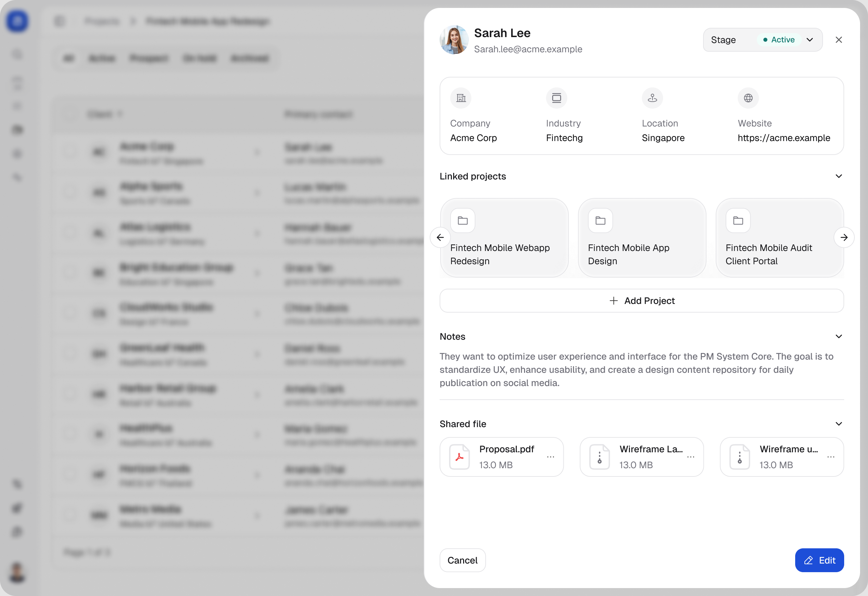
Task: Click Sarah.lee@acme.example email address
Action: click(528, 49)
